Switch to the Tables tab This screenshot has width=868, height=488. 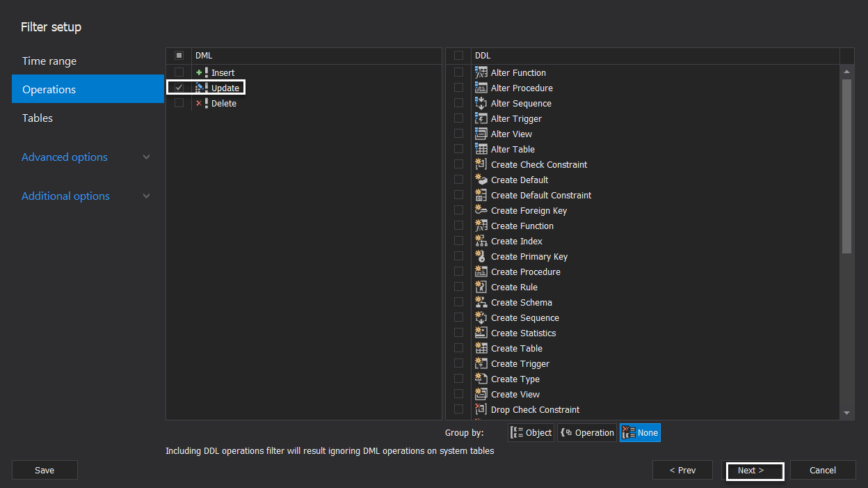pos(38,118)
